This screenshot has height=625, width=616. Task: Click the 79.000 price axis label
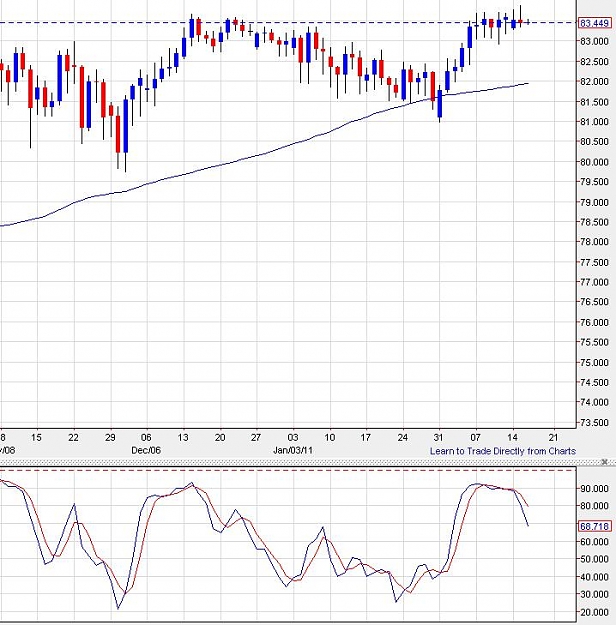click(x=594, y=202)
